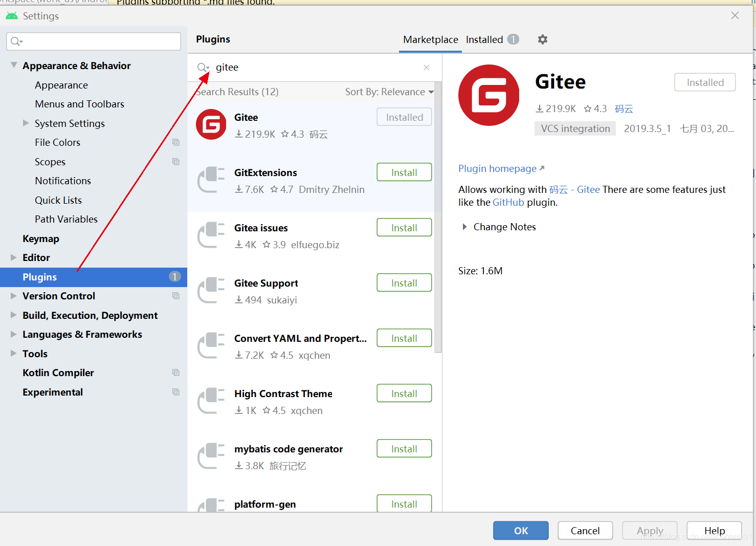Click project-level icon beside Experimental
Screen dimensions: 756x546
click(176, 392)
